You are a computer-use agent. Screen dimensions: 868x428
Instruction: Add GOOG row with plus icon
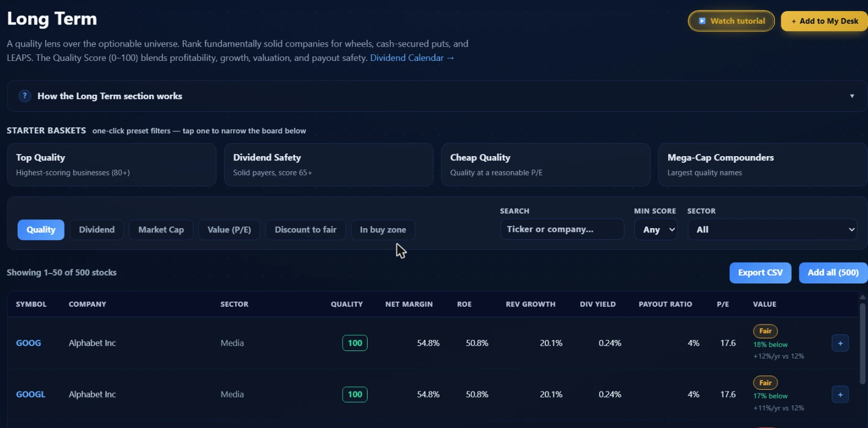click(x=840, y=343)
